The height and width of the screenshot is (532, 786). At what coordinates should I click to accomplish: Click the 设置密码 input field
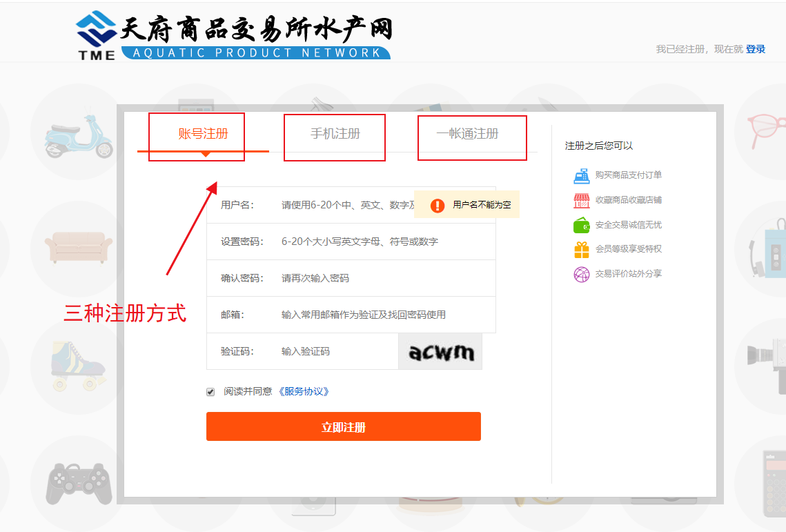[x=383, y=242]
